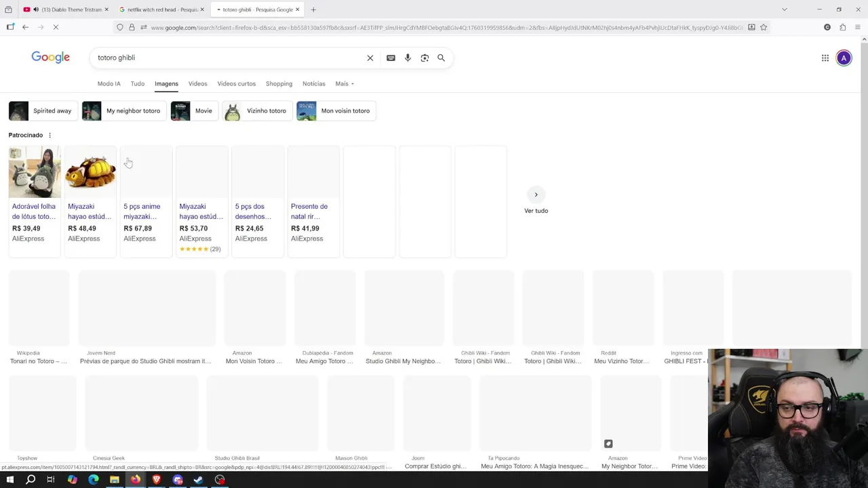This screenshot has height=488, width=868.
Task: Clear the search box with the X icon
Action: (370, 58)
